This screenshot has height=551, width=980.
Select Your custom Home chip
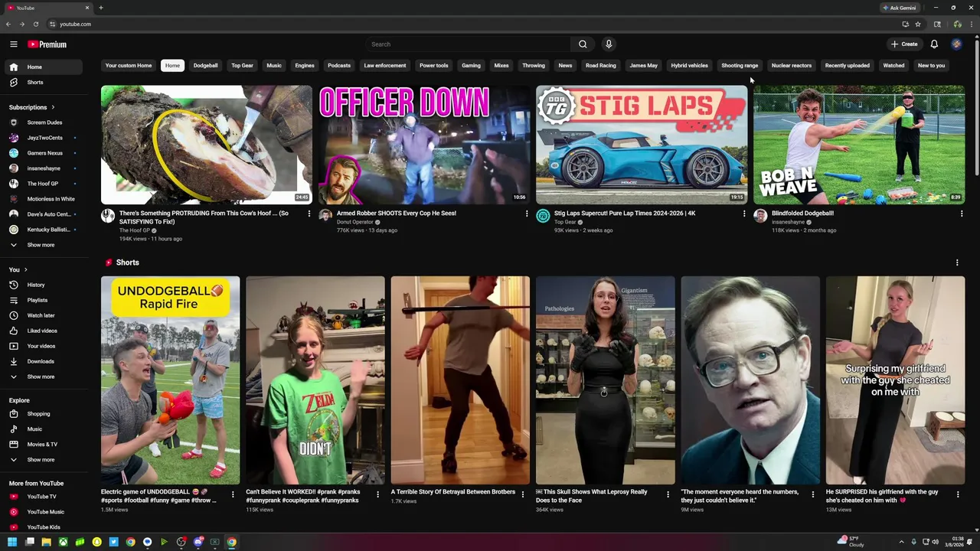(129, 66)
